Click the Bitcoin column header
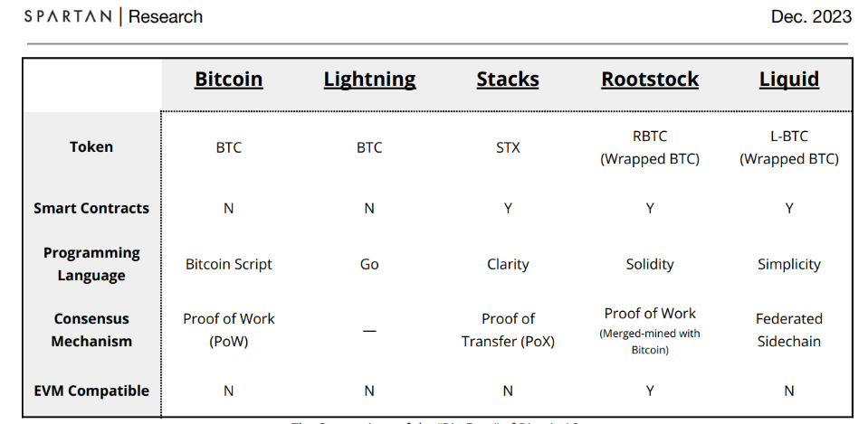Viewport: 868px width, 424px height. 229,80
